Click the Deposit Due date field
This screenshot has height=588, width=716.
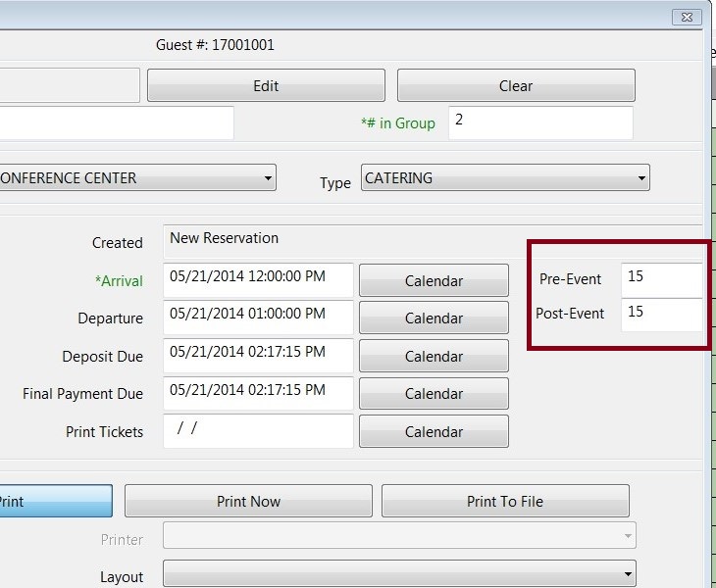point(258,356)
